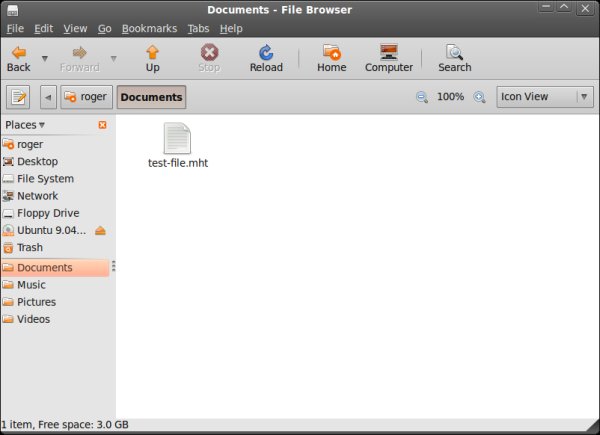Open the Tabs menu
600x435 pixels.
tap(198, 29)
